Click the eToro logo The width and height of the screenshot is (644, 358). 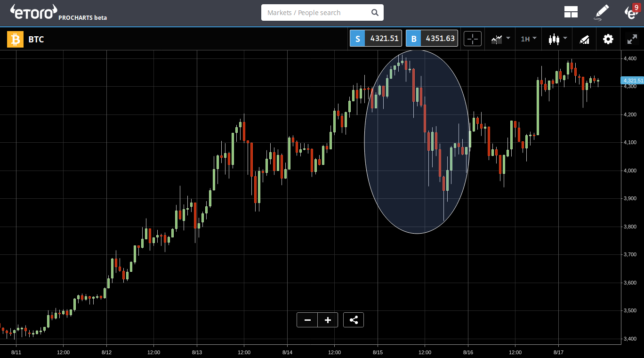tap(33, 12)
